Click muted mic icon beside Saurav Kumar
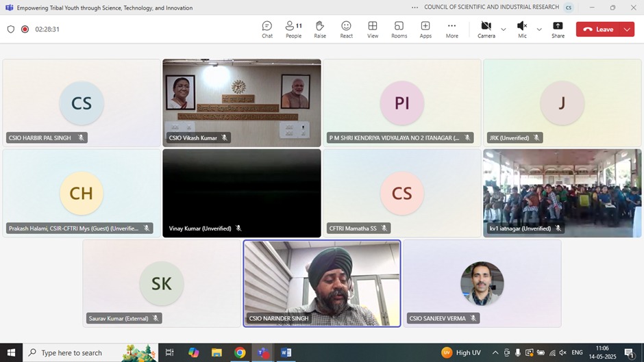644x362 pixels. click(x=156, y=318)
